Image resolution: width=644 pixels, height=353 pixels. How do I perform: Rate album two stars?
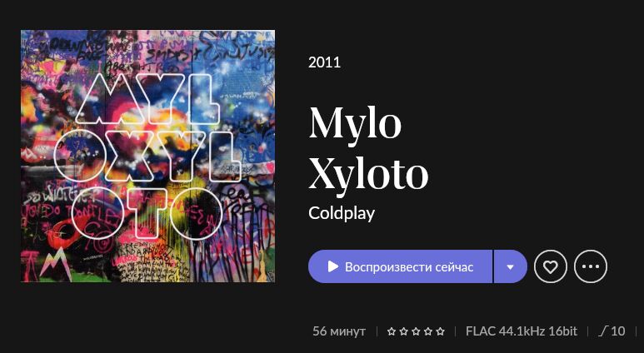(x=404, y=331)
